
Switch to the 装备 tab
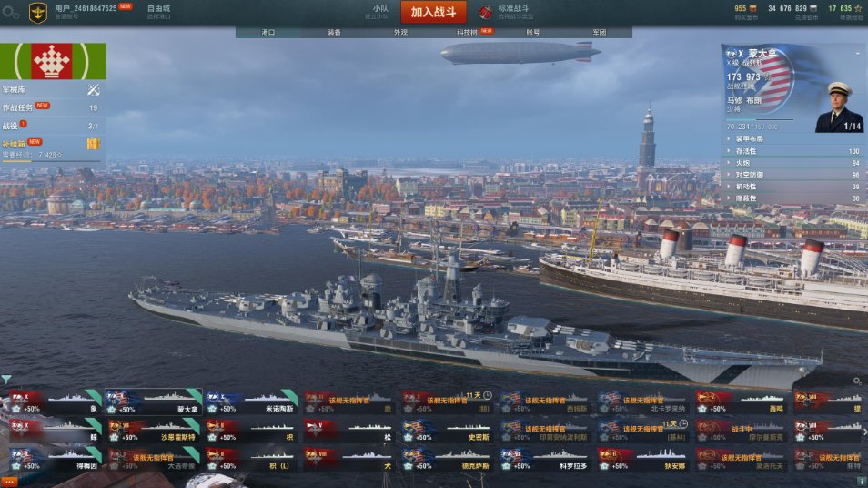point(334,33)
